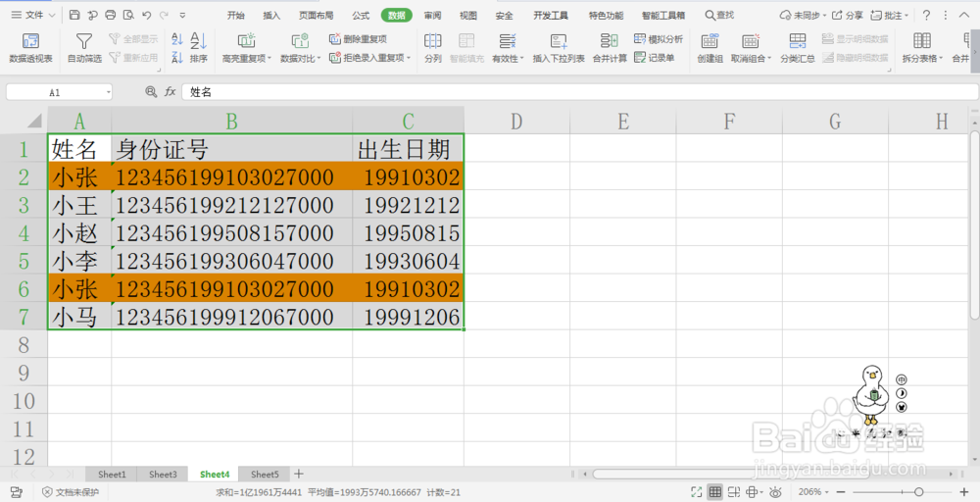Click the print preview icon
This screenshot has width=980, height=502.
point(128,15)
